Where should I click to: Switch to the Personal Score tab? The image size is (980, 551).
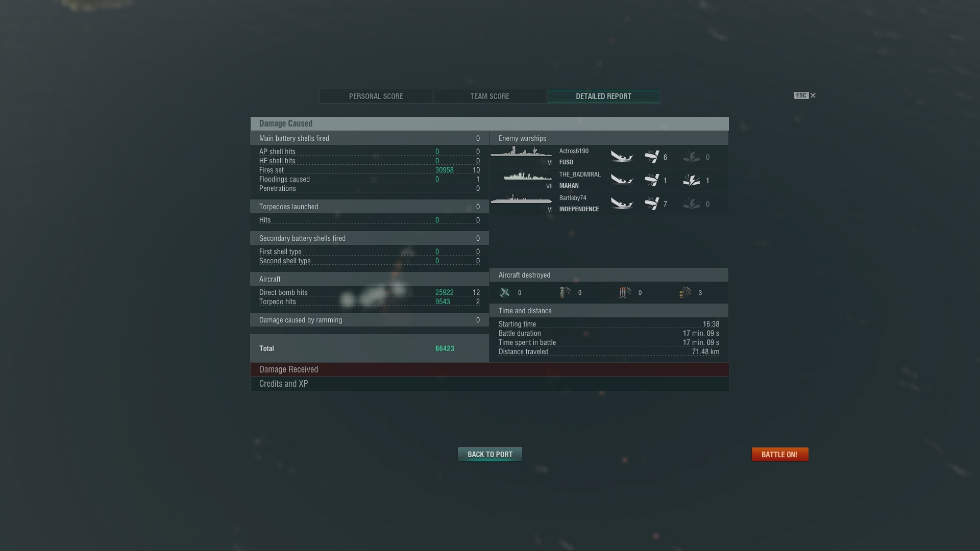(376, 96)
